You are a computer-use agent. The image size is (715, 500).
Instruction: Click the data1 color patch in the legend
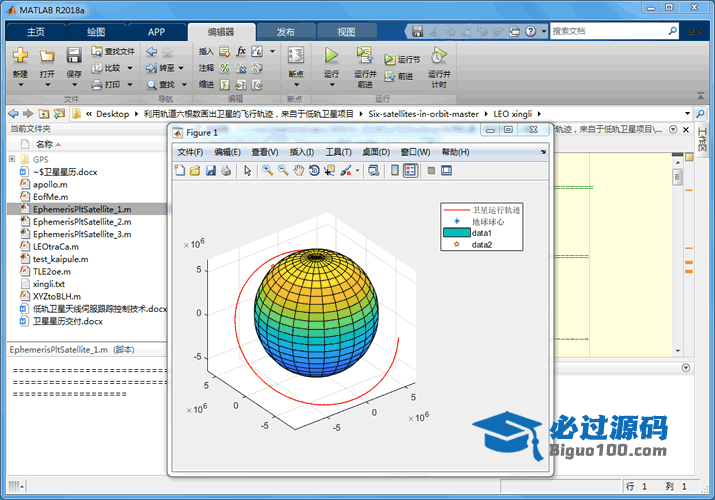click(457, 233)
